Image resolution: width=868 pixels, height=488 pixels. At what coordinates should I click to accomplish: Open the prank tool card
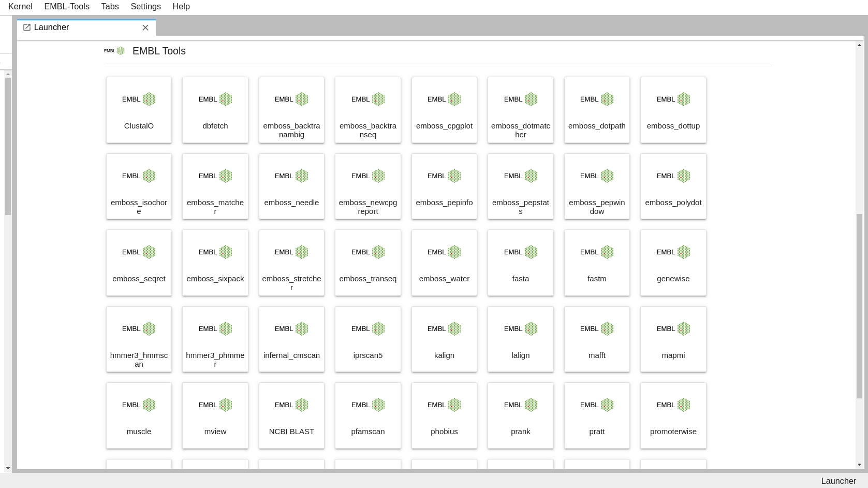pyautogui.click(x=521, y=415)
